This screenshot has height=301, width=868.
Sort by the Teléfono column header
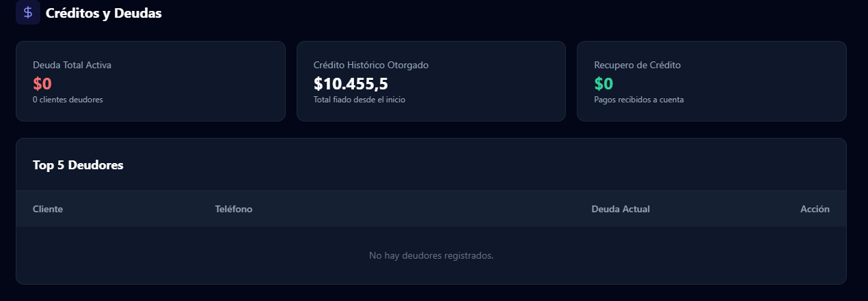click(x=234, y=209)
